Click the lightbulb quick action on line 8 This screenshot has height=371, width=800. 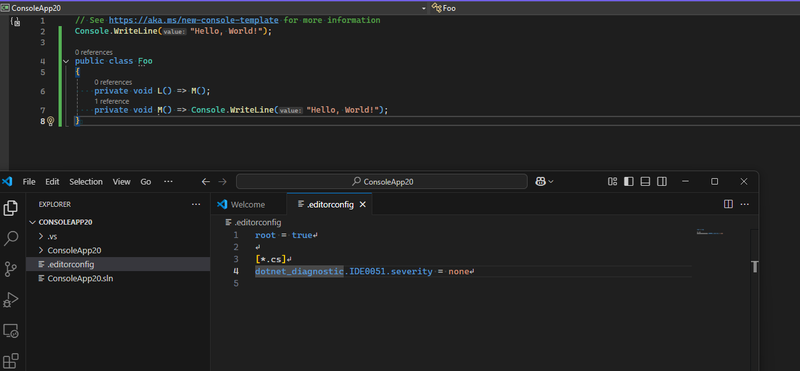[x=51, y=121]
